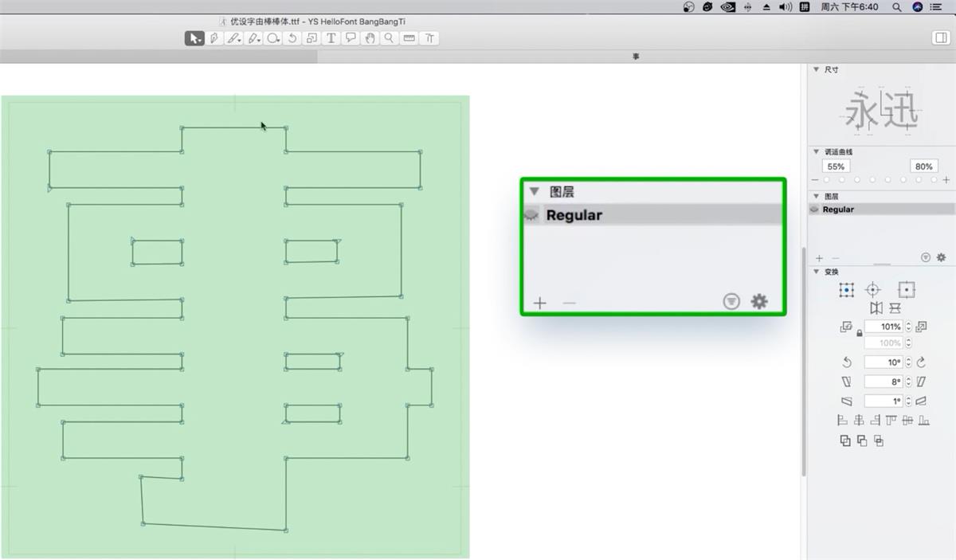Screen dimensions: 956x560
Task: Toggle the right sidebar panel button
Action: click(939, 38)
